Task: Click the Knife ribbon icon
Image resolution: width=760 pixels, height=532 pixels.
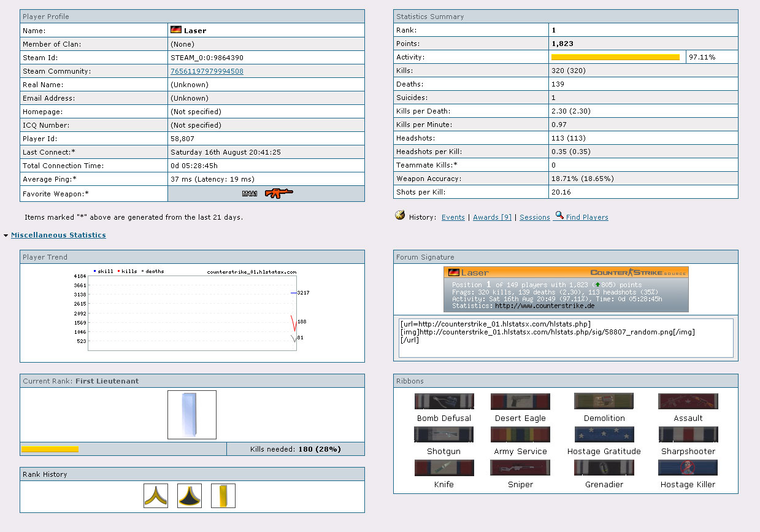Action: tap(444, 468)
